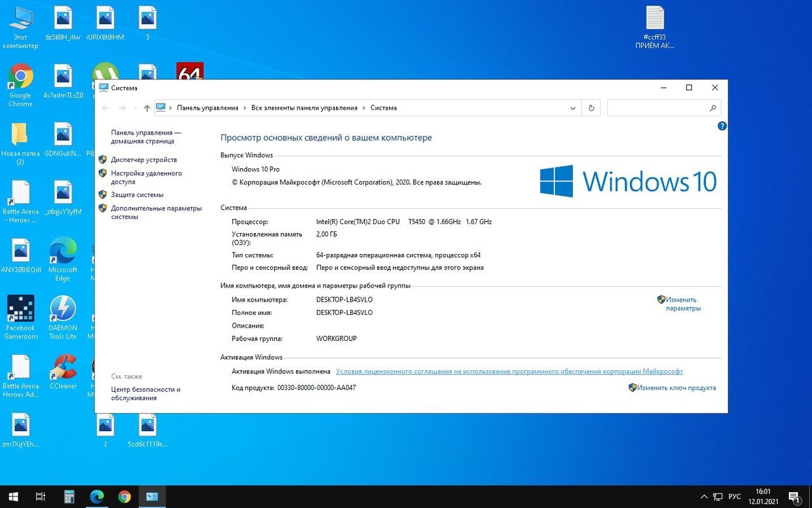
Task: Open Google Chrome from the taskbar
Action: (124, 497)
